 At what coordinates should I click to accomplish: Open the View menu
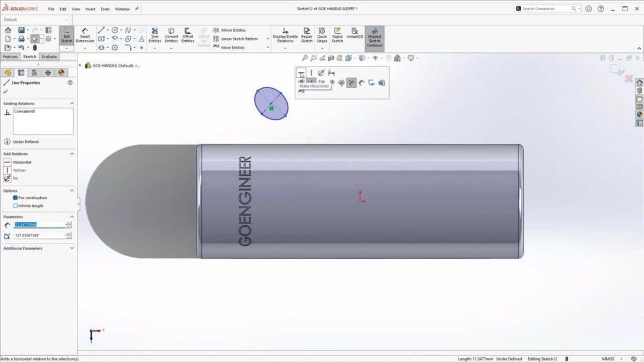tap(76, 9)
